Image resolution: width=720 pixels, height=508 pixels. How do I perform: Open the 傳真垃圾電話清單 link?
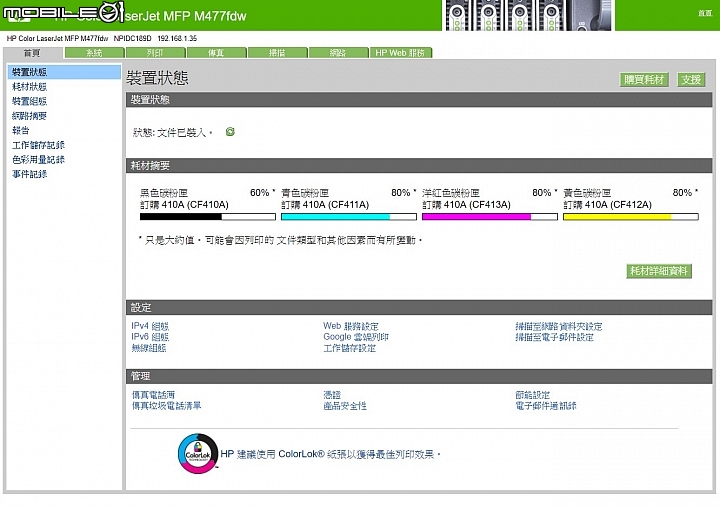[x=166, y=406]
